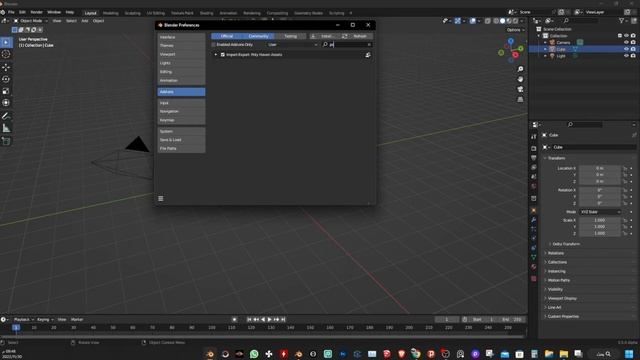Image resolution: width=640 pixels, height=360 pixels.
Task: Open the Object Mode dropdown
Action: click(x=31, y=21)
